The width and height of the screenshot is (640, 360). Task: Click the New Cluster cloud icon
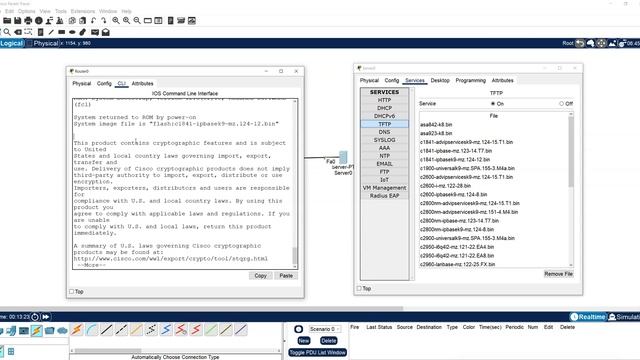coord(591,43)
